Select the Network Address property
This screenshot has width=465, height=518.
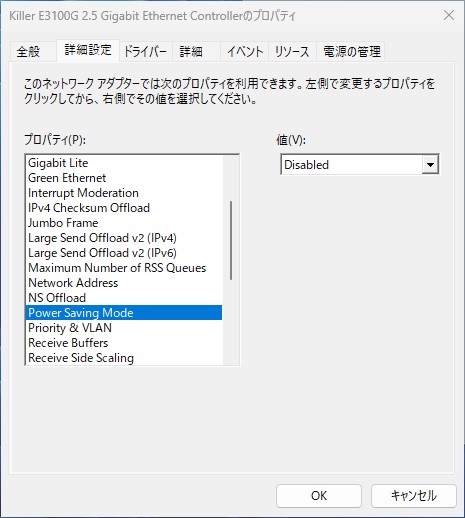[124, 283]
